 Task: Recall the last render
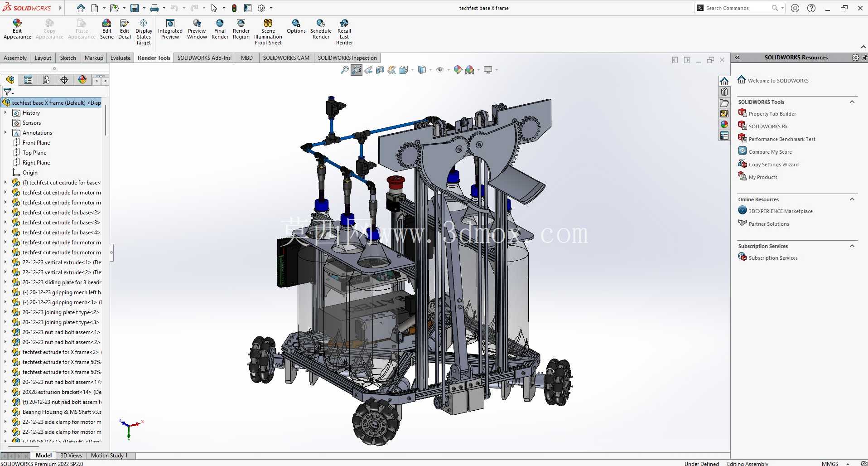[344, 32]
